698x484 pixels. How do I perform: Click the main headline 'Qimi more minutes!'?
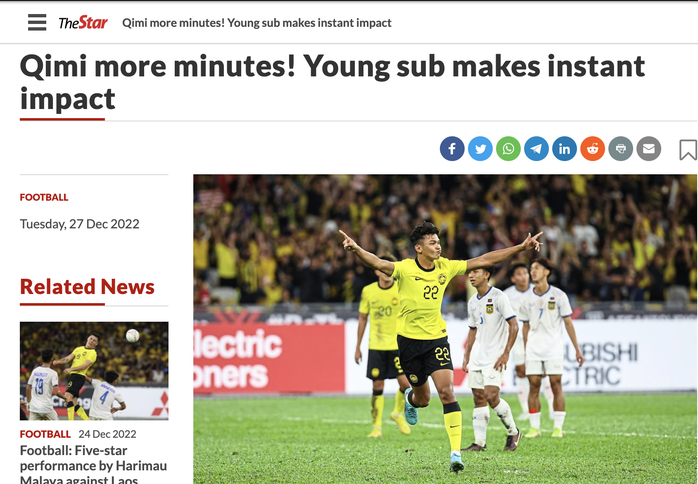[x=332, y=83]
